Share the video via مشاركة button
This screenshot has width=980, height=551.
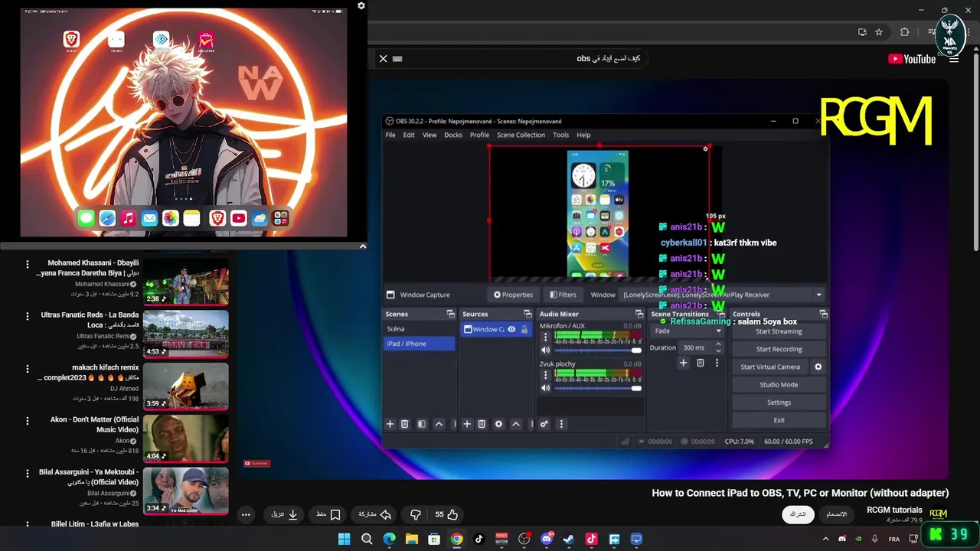375,514
